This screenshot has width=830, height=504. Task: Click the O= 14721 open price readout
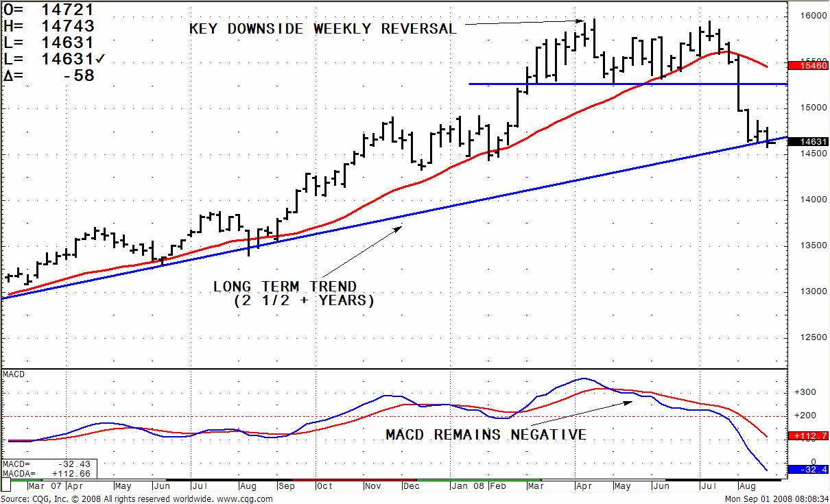[49, 10]
